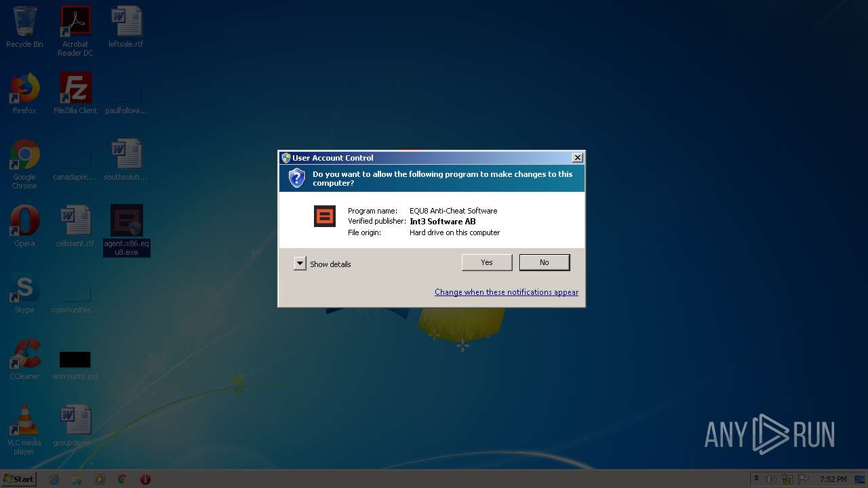Select the canadapric... desktop file
Viewport: 868px width, 488px height.
(x=75, y=165)
